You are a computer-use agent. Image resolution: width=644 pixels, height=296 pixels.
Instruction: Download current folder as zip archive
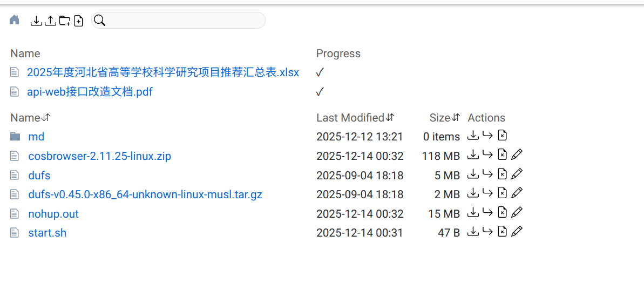click(x=36, y=21)
